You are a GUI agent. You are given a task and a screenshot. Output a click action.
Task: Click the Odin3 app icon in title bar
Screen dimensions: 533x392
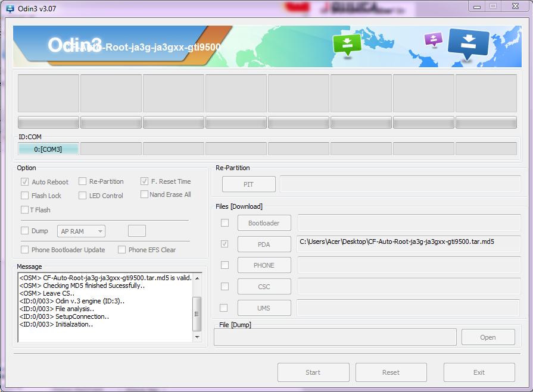10,9
